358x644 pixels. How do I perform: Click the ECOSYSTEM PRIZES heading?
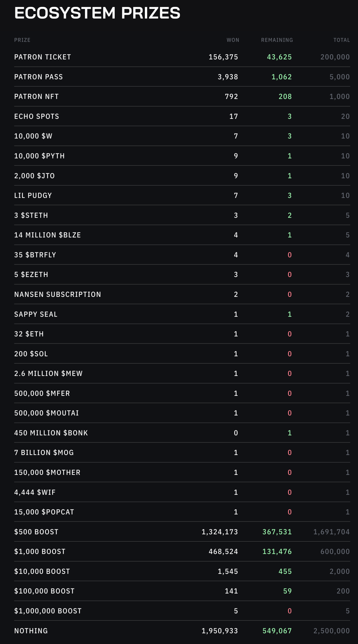[97, 13]
